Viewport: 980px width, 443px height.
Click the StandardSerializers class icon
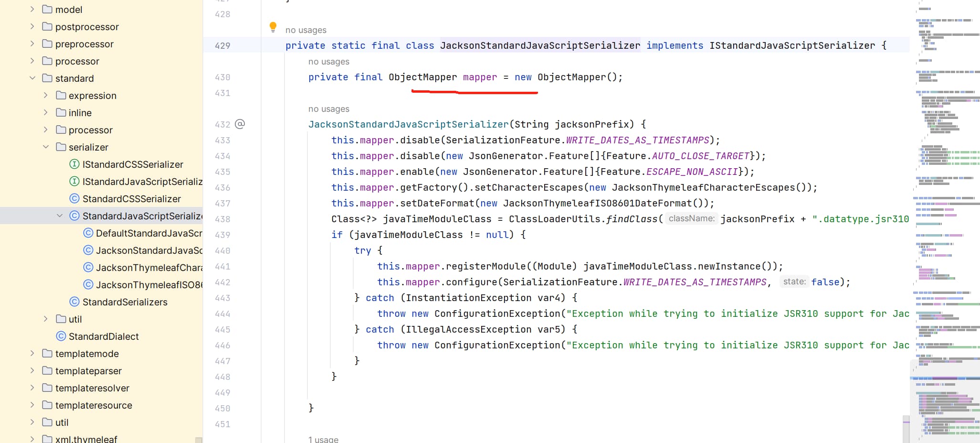74,302
